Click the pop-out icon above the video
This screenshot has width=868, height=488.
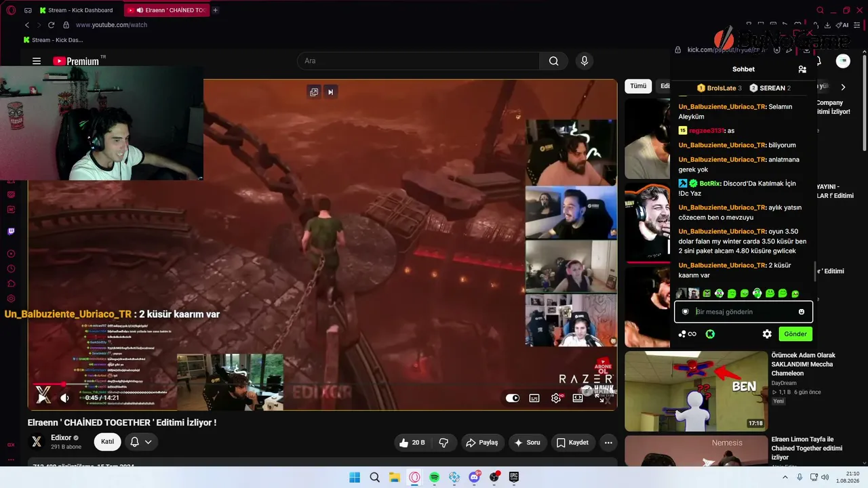pyautogui.click(x=314, y=92)
